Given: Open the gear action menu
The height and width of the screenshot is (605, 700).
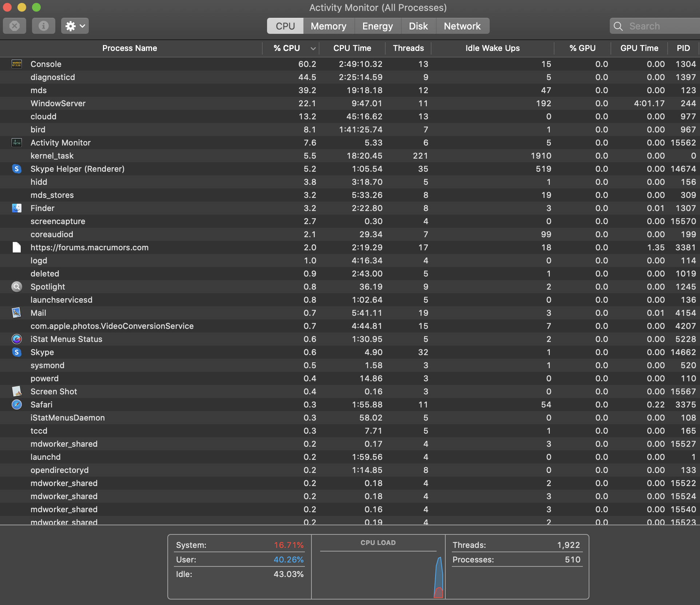Looking at the screenshot, I should [x=75, y=26].
